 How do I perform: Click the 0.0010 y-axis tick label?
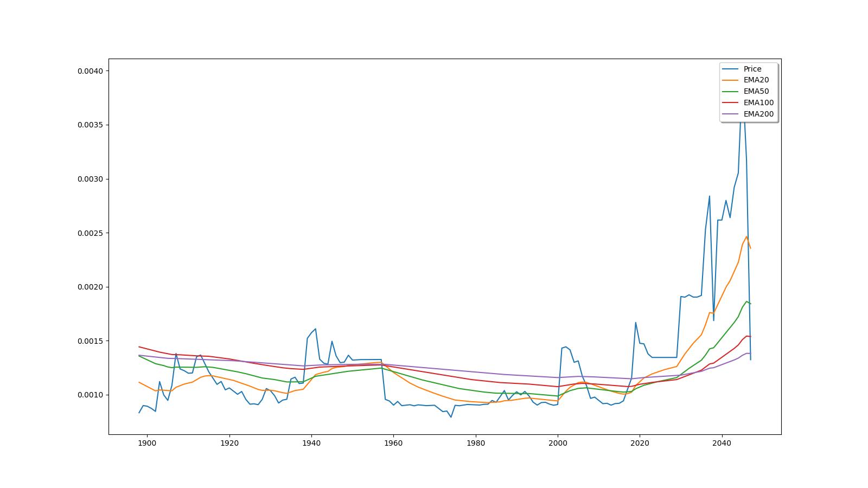coord(91,395)
